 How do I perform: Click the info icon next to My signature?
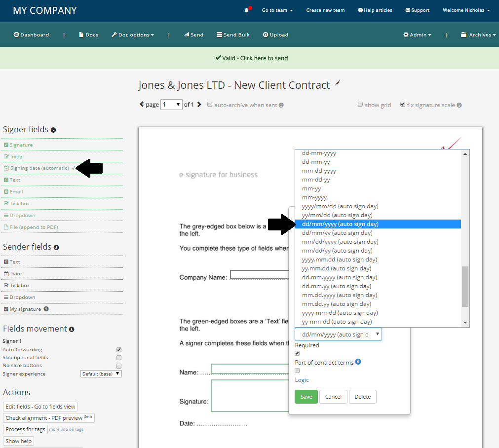[46, 309]
